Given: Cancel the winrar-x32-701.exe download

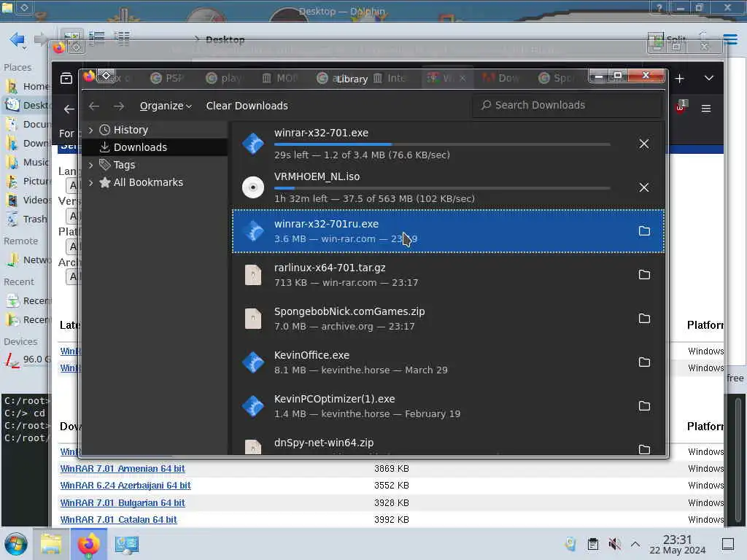Looking at the screenshot, I should (643, 144).
